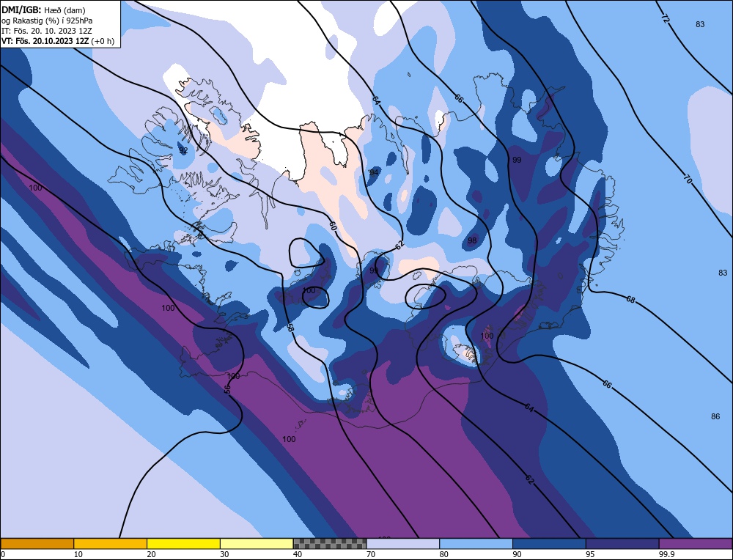
Task: Click the humidity value '94' on the map
Action: point(374,172)
